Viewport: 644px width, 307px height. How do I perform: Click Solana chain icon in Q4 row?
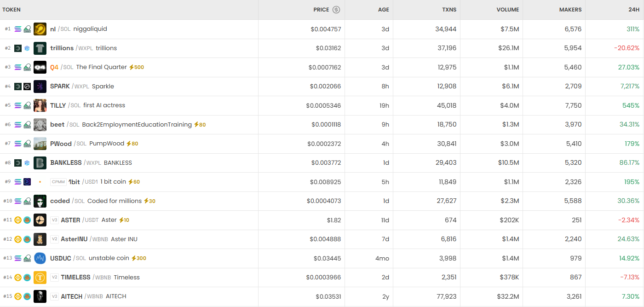pos(18,67)
